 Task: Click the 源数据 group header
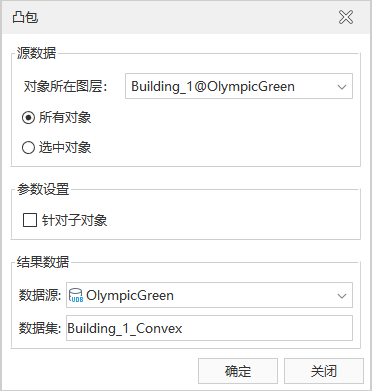tap(36, 53)
